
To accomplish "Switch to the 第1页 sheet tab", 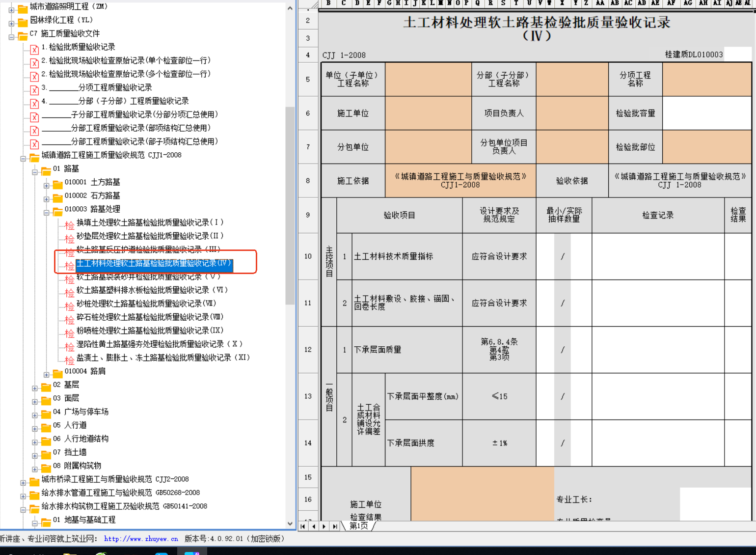I will (359, 526).
